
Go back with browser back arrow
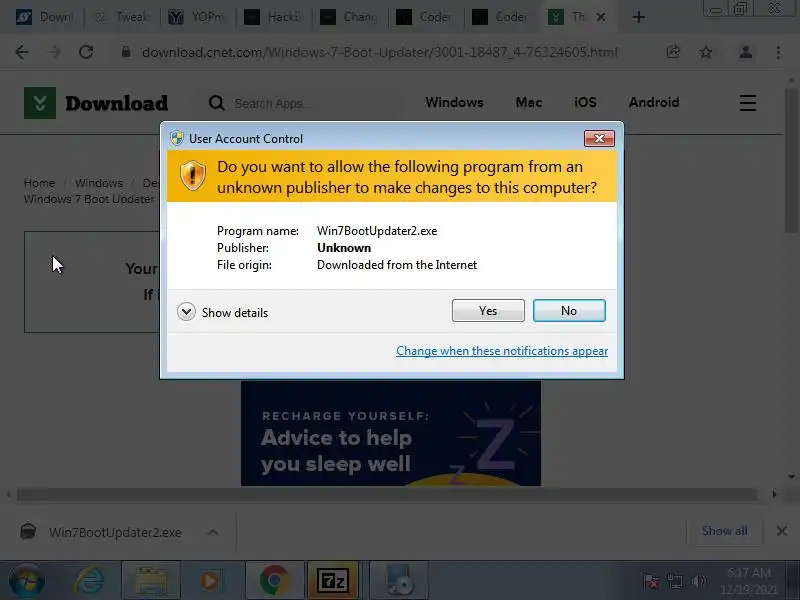click(22, 52)
